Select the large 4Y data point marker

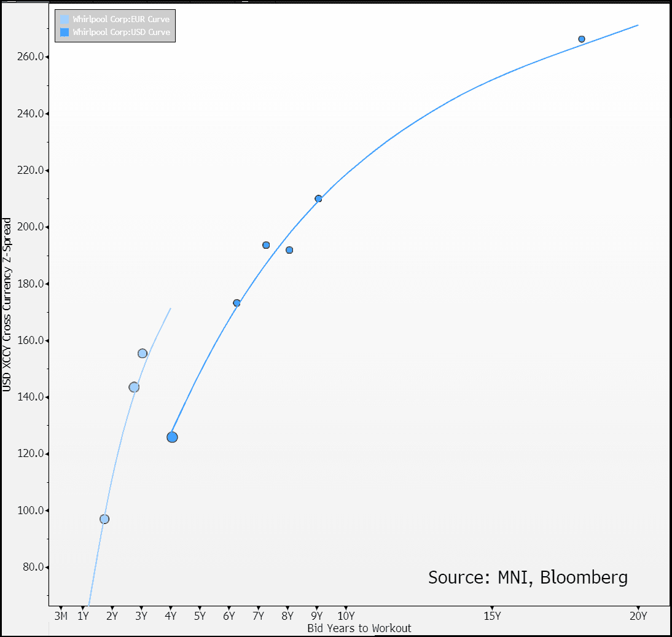(x=173, y=437)
